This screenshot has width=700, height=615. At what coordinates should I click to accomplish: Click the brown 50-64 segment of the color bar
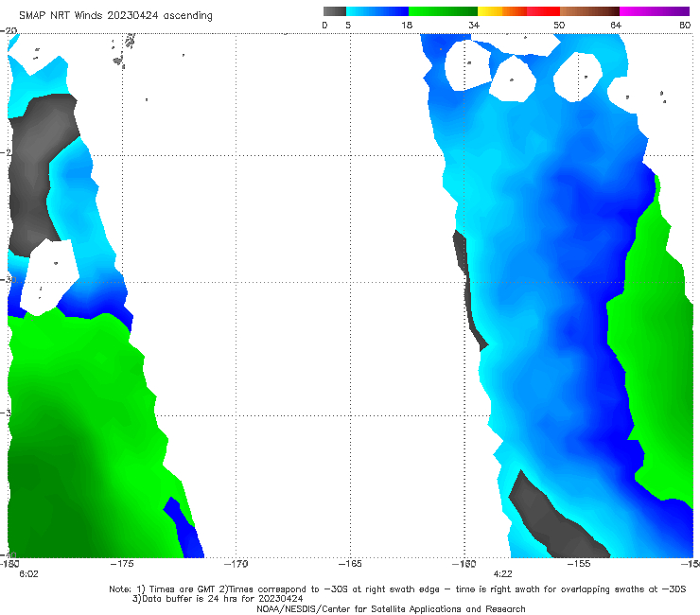[589, 11]
